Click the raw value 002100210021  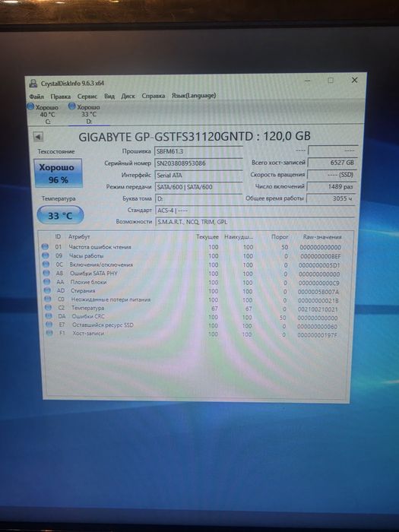tap(318, 309)
